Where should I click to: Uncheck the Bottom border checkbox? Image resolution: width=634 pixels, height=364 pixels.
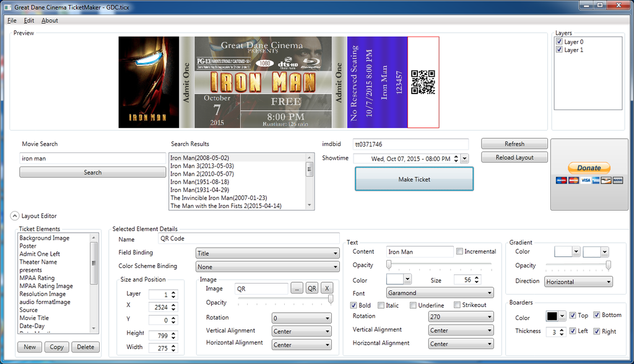(x=597, y=314)
